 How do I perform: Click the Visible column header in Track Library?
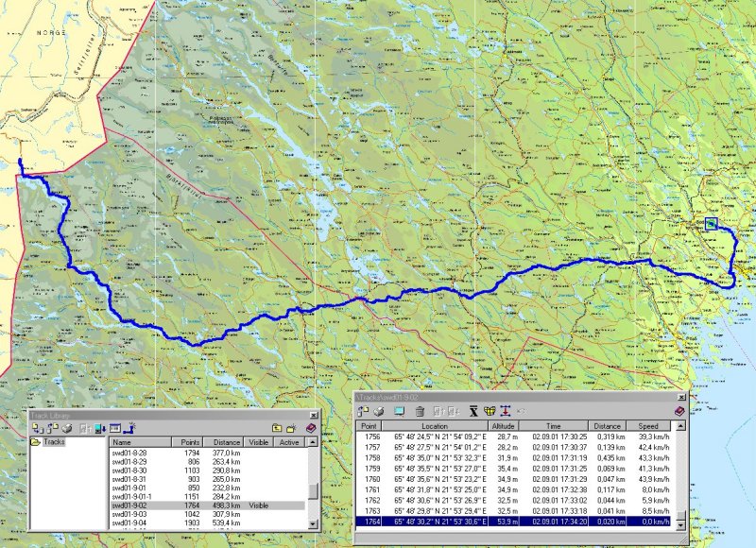click(x=259, y=441)
